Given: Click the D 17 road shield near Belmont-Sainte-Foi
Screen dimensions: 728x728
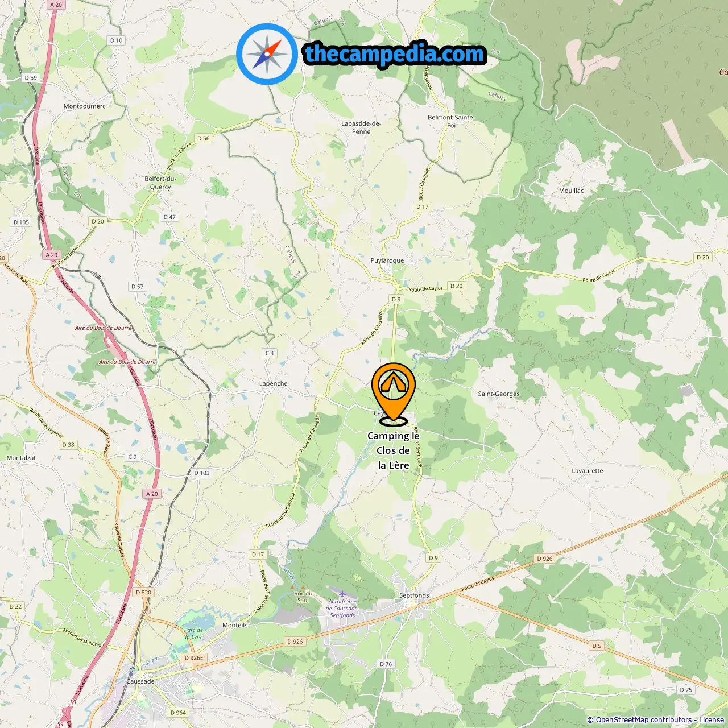Looking at the screenshot, I should [422, 206].
